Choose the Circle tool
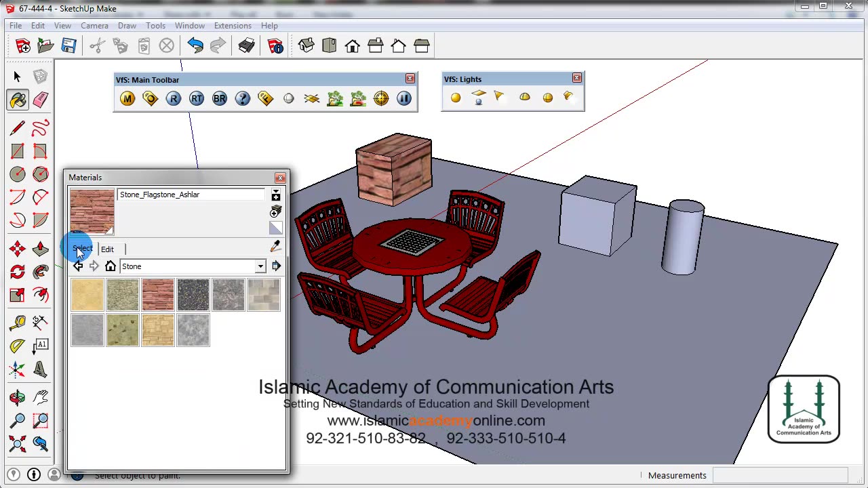The image size is (868, 488). pos(18,174)
